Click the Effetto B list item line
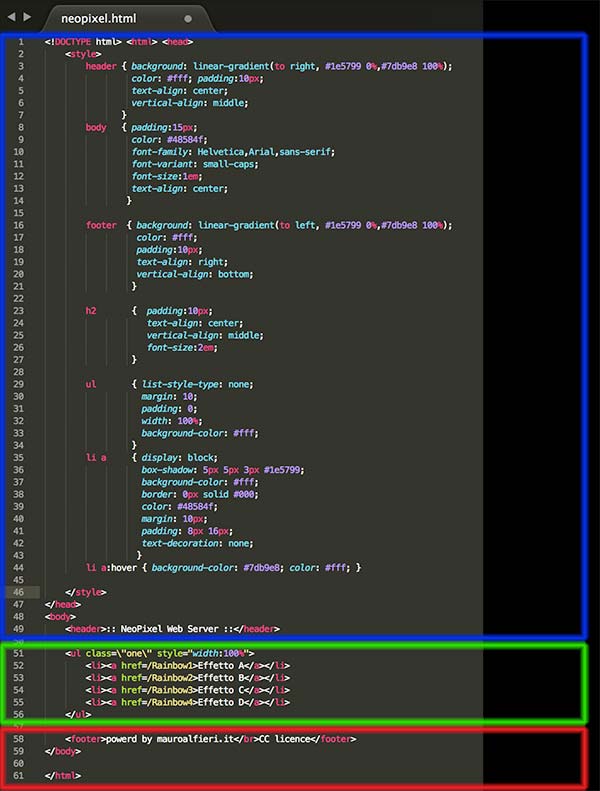Image resolution: width=600 pixels, height=791 pixels. click(188, 678)
